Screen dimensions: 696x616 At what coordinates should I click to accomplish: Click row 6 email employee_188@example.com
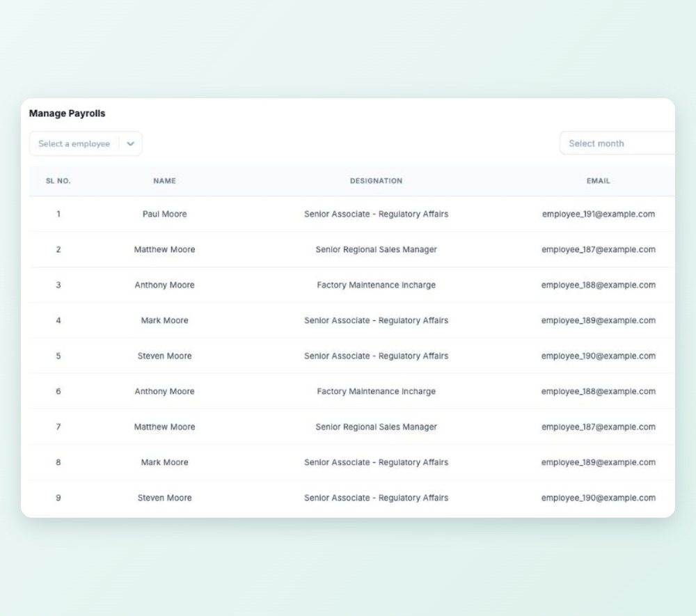pos(599,391)
